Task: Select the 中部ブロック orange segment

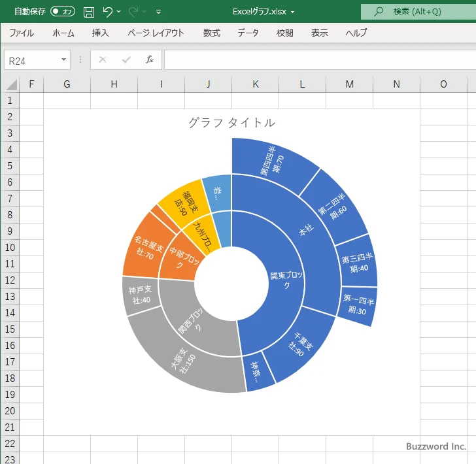Action: [x=182, y=258]
